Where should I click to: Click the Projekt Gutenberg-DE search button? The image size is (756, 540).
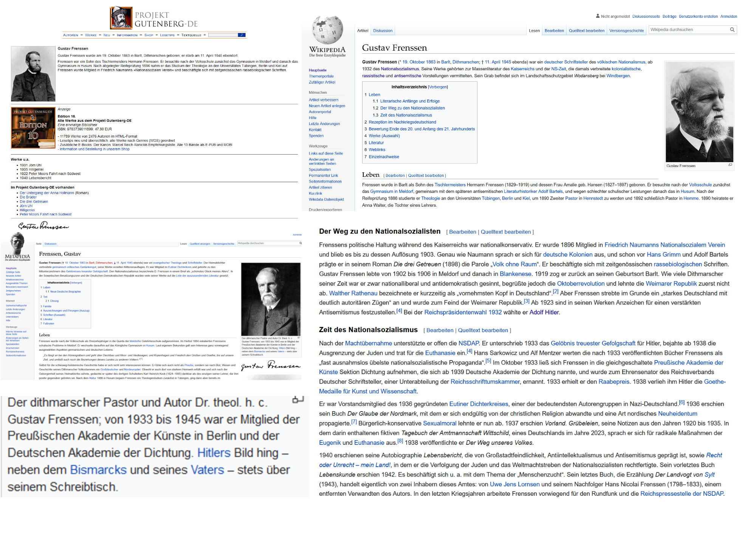(x=242, y=35)
